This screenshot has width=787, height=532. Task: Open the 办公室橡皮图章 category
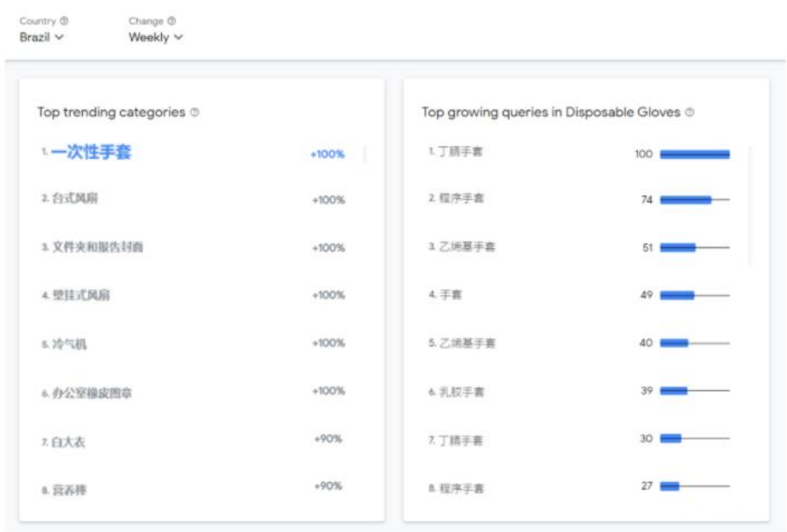(x=92, y=393)
